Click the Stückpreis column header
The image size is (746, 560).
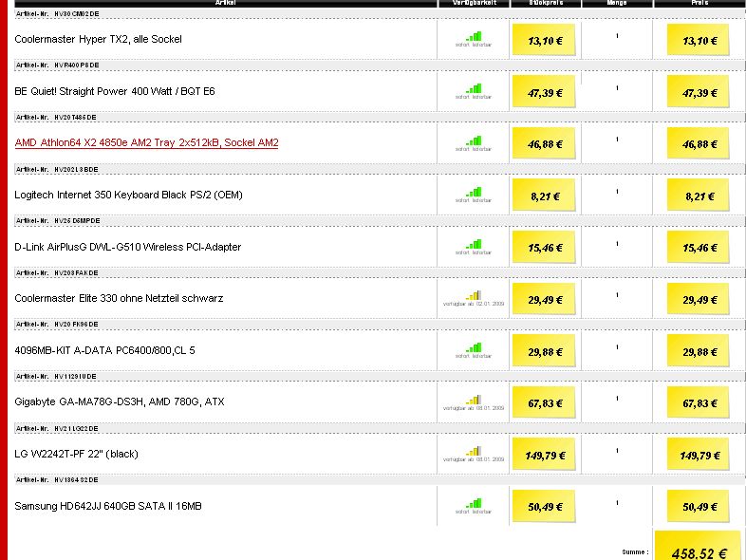click(x=546, y=3)
